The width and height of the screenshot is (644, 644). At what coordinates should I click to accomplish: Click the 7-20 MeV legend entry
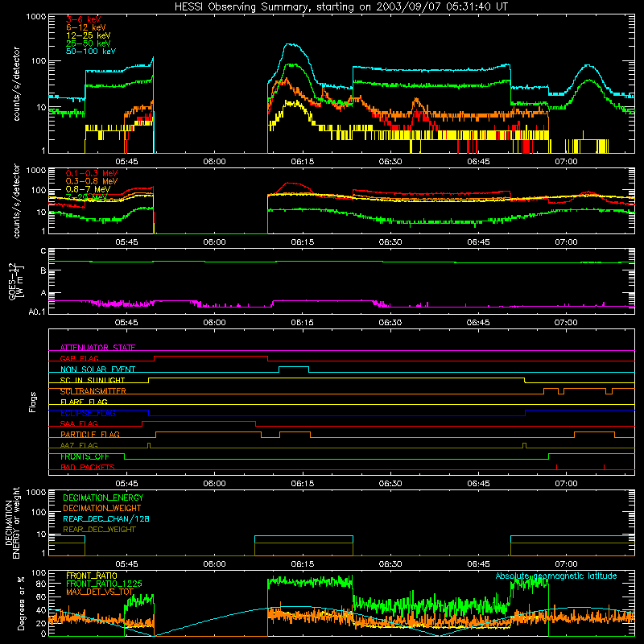[x=87, y=197]
